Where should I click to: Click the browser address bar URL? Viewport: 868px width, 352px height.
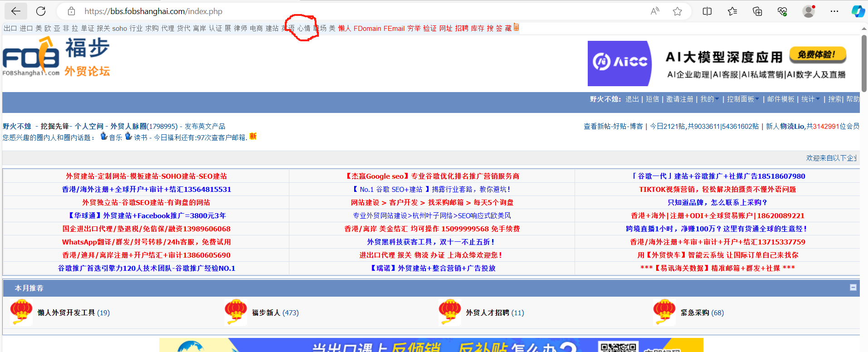pos(153,11)
